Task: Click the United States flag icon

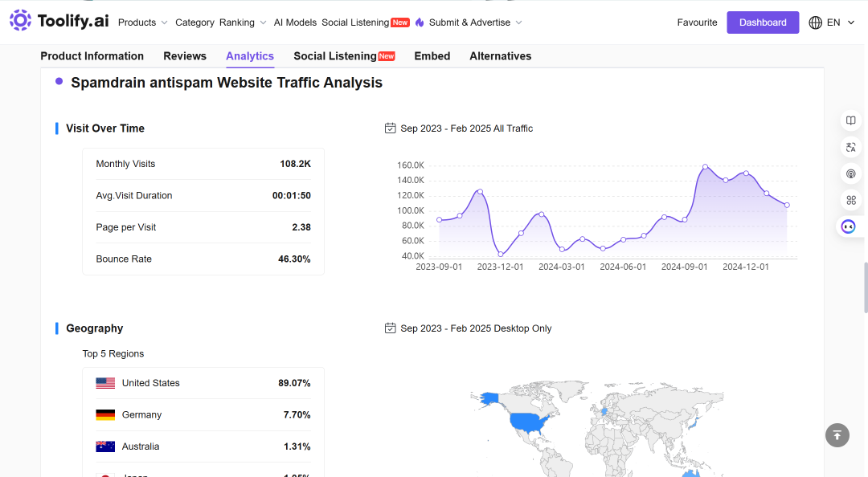Action: click(x=105, y=383)
